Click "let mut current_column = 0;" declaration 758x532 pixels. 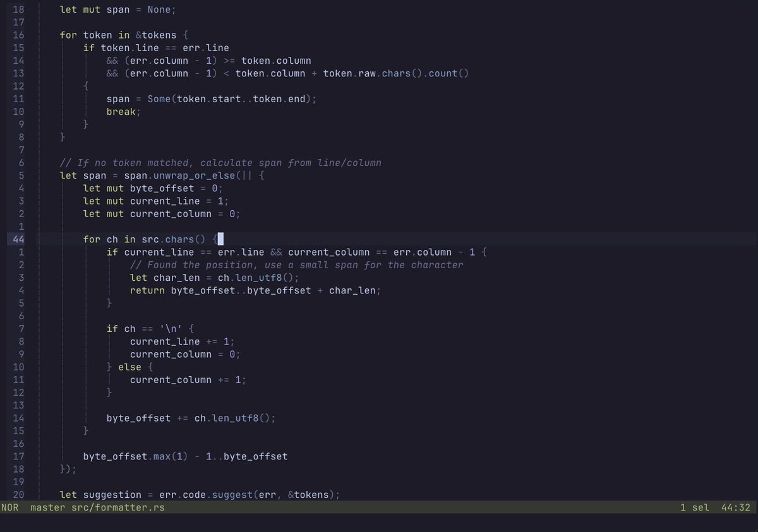click(162, 214)
